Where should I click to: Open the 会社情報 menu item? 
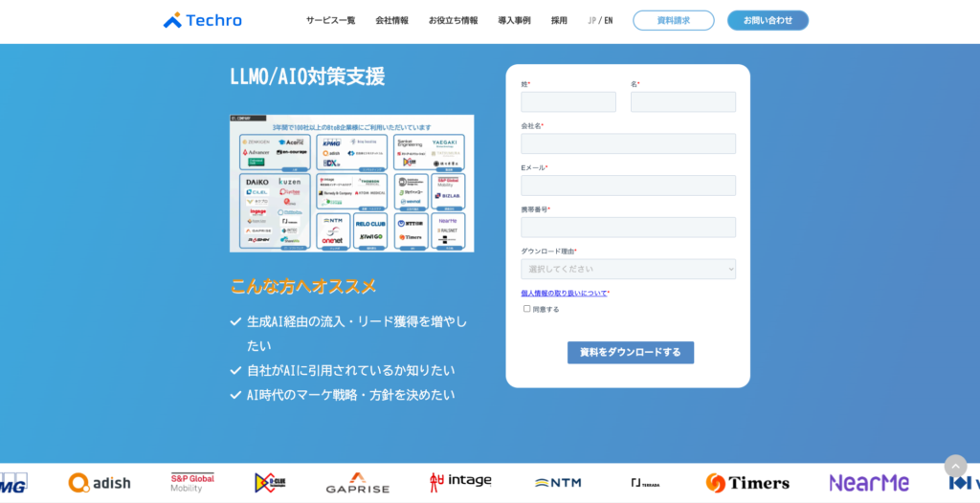tap(391, 20)
